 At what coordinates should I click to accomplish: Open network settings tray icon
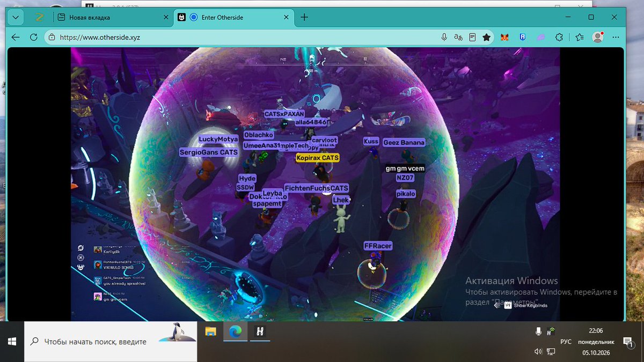(551, 352)
